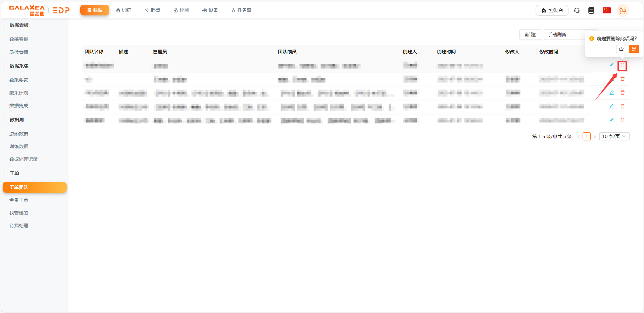Click the trash icon in last table row
Viewport: 644px width, 313px height.
click(622, 120)
